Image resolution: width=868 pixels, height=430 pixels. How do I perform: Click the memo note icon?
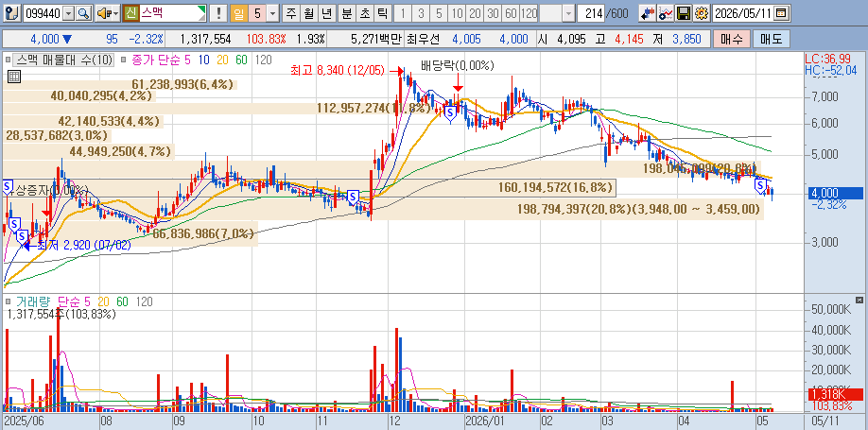pyautogui.click(x=14, y=13)
